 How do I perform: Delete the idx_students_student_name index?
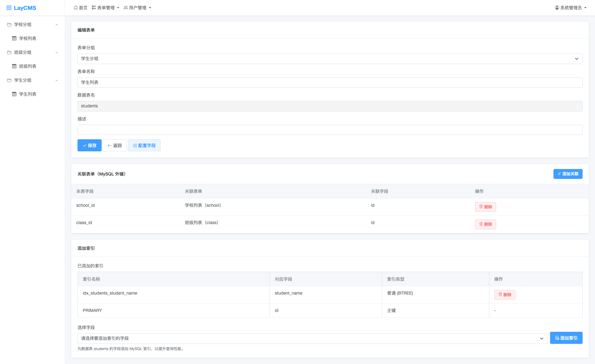[x=505, y=295]
